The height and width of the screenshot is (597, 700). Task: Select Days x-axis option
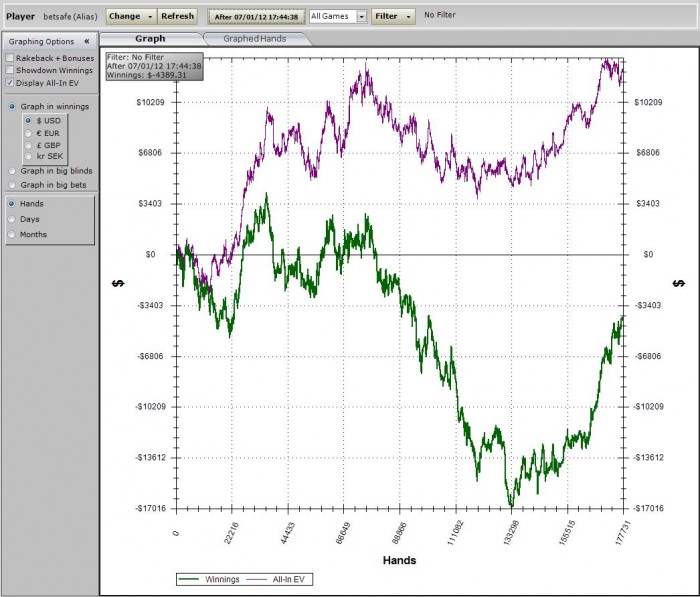click(12, 219)
